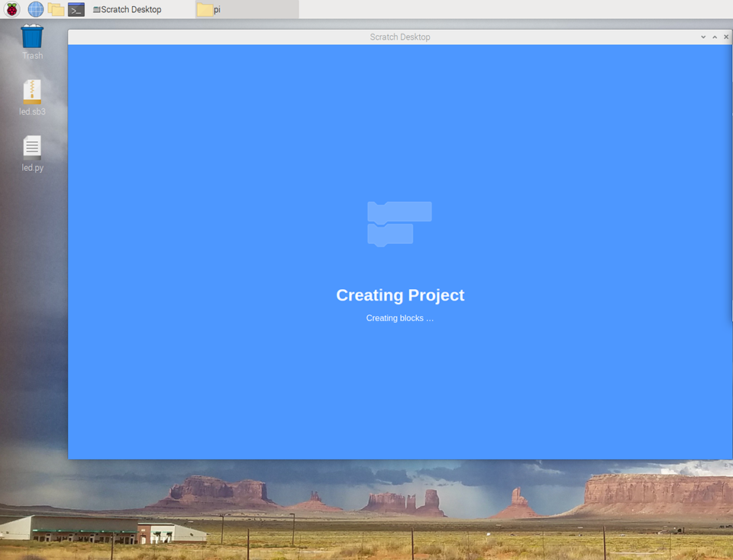
Task: Click the "Creating blocks …" status text
Action: pyautogui.click(x=399, y=318)
